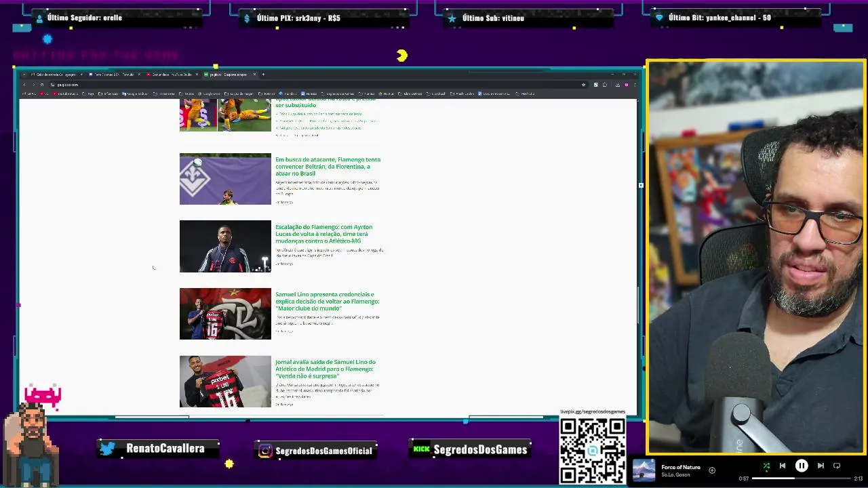The width and height of the screenshot is (868, 488).
Task: Open the Beltrán Fiorentina Flamengo headline
Action: click(328, 167)
